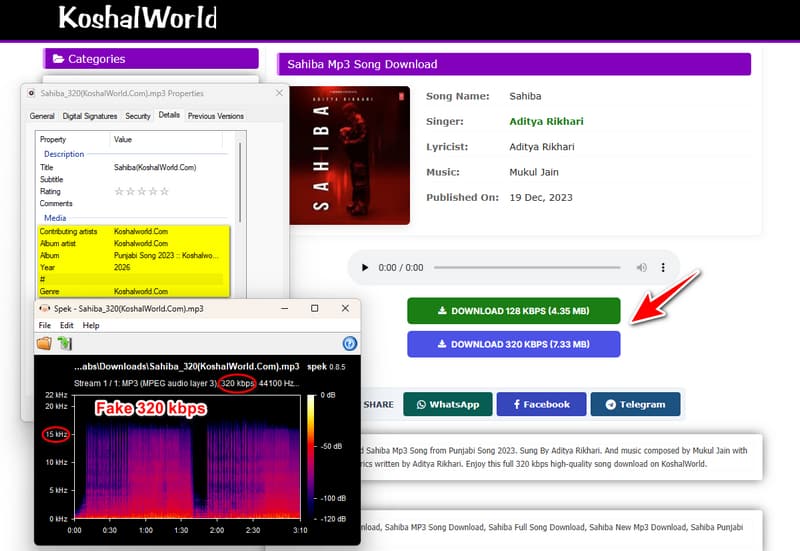Click Sahiba album cover thumbnail

[349, 155]
